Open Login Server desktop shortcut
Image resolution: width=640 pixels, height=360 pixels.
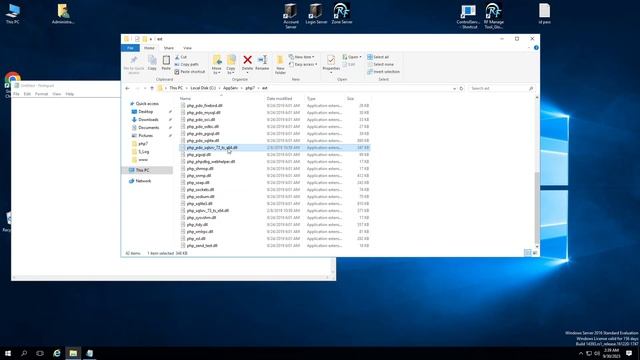coord(316,13)
